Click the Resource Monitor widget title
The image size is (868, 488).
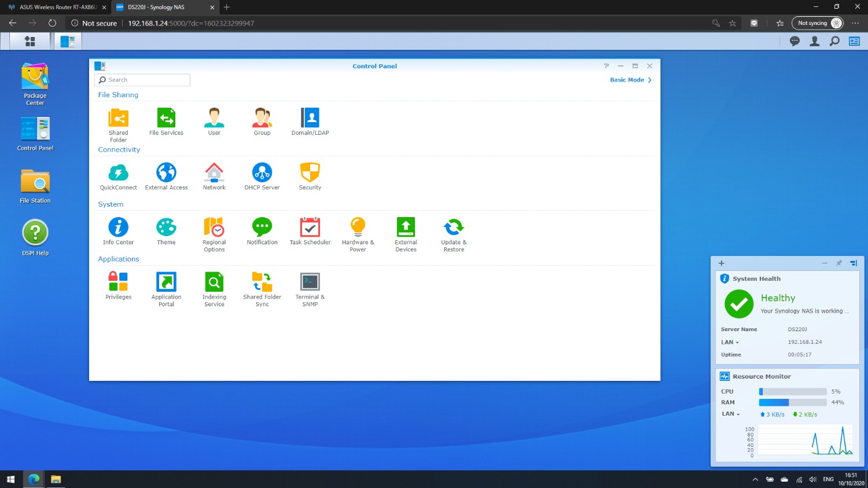pyautogui.click(x=762, y=376)
